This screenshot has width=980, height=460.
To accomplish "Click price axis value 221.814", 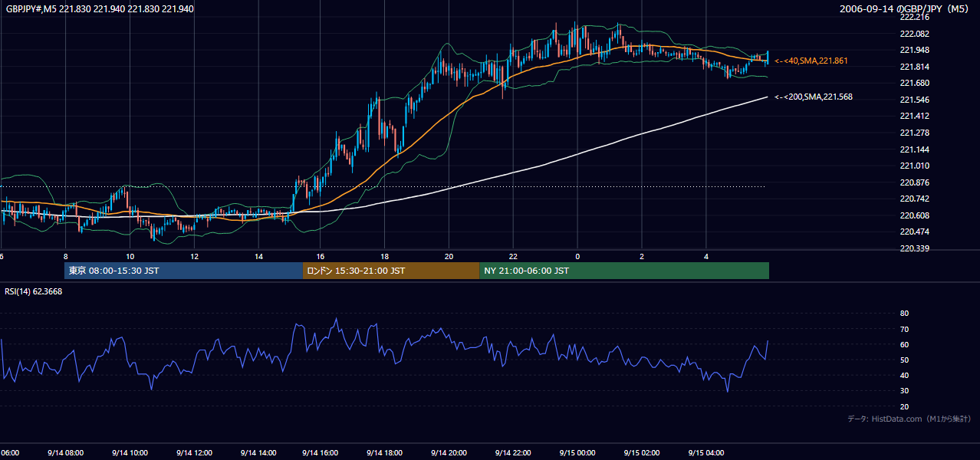I will pos(914,67).
